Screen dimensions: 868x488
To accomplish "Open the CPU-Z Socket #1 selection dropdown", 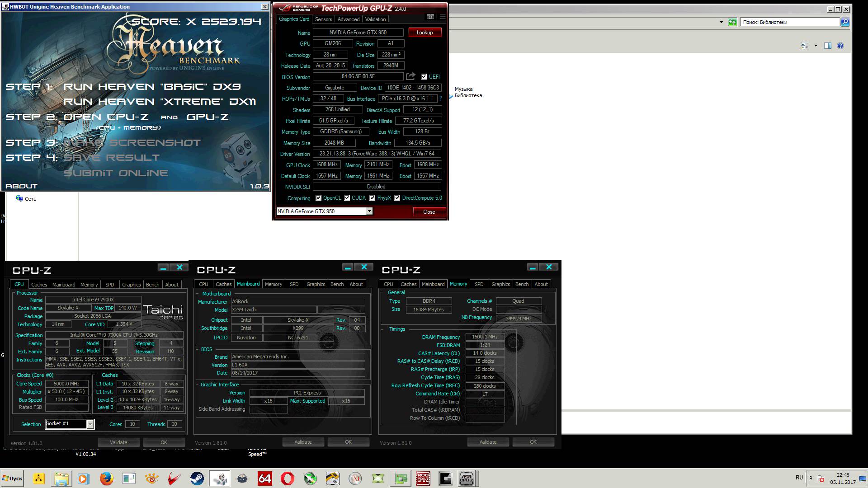I will pyautogui.click(x=90, y=424).
